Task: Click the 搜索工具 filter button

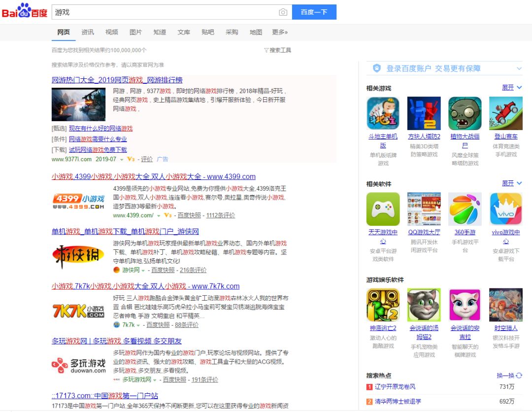Action: (277, 50)
